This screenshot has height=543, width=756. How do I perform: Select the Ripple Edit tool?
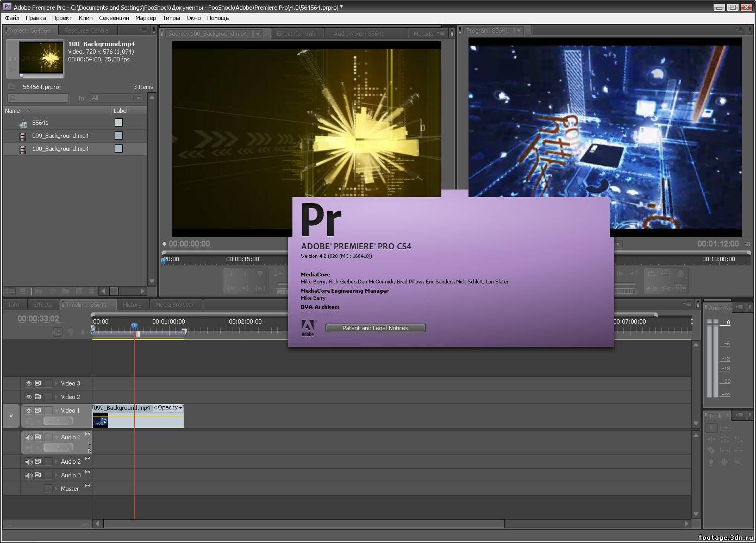click(x=711, y=439)
